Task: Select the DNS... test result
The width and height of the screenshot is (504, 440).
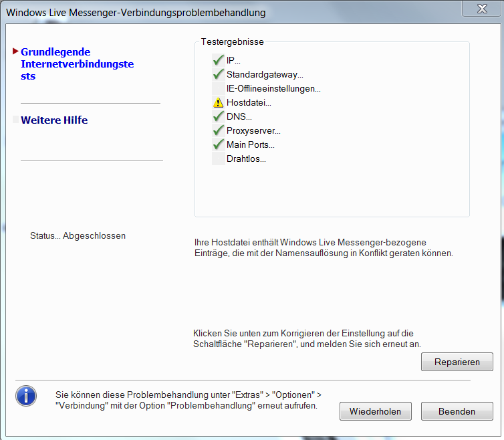Action: 239,116
